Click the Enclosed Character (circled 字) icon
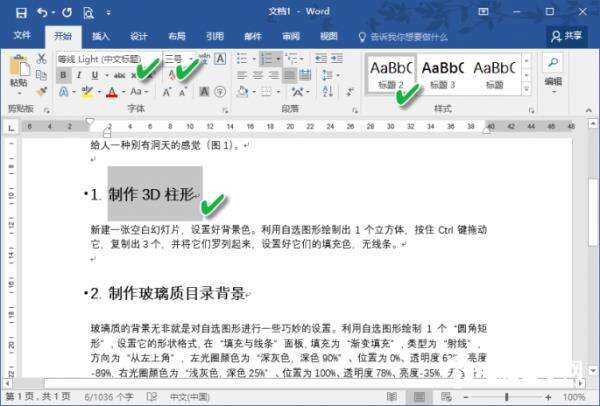Image resolution: width=600 pixels, height=406 pixels. 220,92
